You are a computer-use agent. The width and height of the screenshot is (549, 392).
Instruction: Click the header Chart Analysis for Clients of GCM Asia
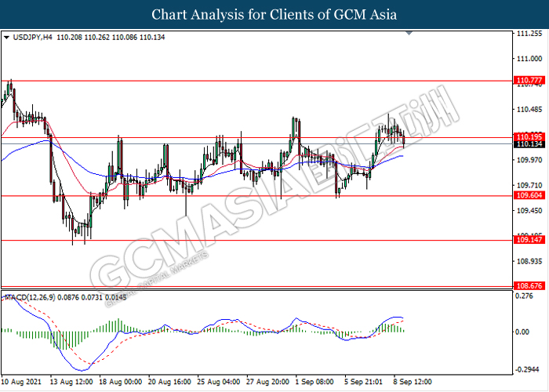274,14
